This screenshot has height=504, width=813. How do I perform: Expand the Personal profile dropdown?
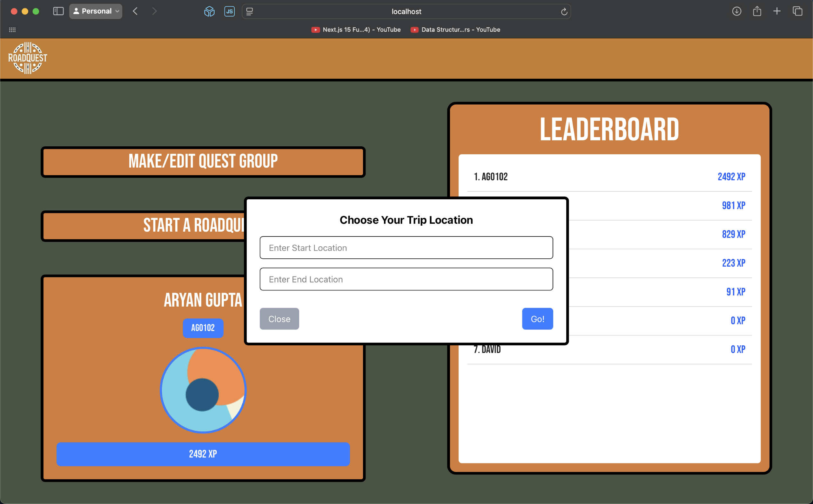point(96,11)
